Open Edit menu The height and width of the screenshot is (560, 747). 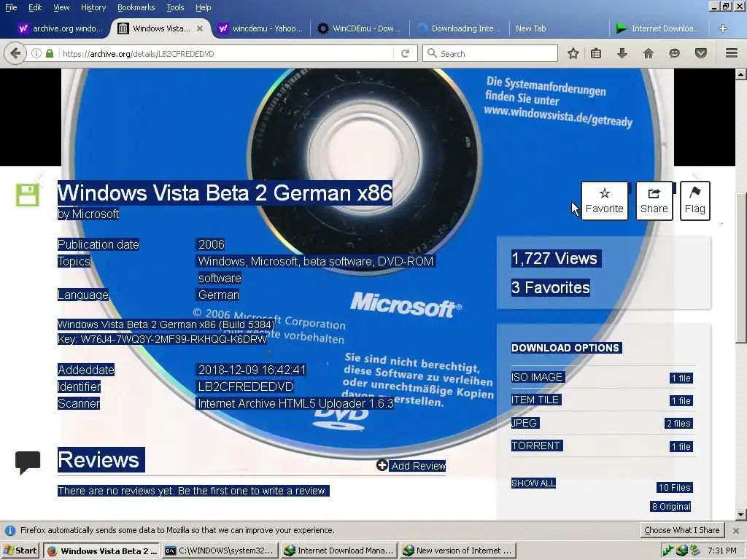[x=35, y=7]
